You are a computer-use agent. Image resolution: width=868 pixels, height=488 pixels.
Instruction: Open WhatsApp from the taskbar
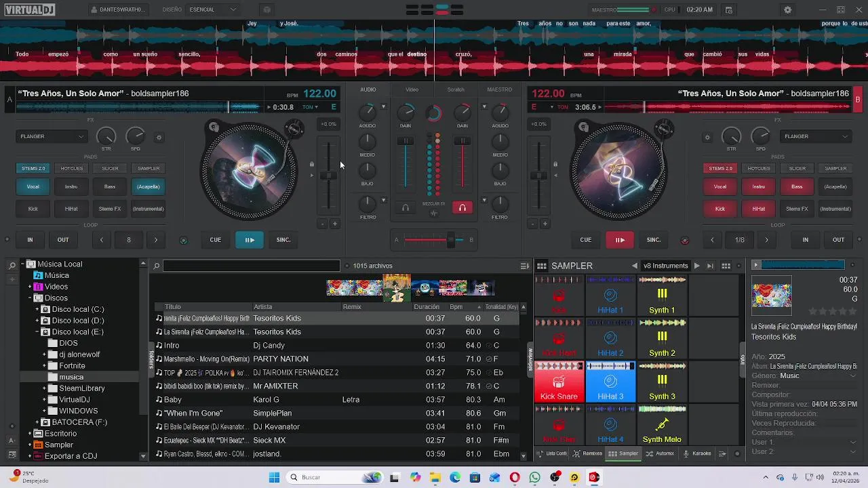(x=535, y=477)
